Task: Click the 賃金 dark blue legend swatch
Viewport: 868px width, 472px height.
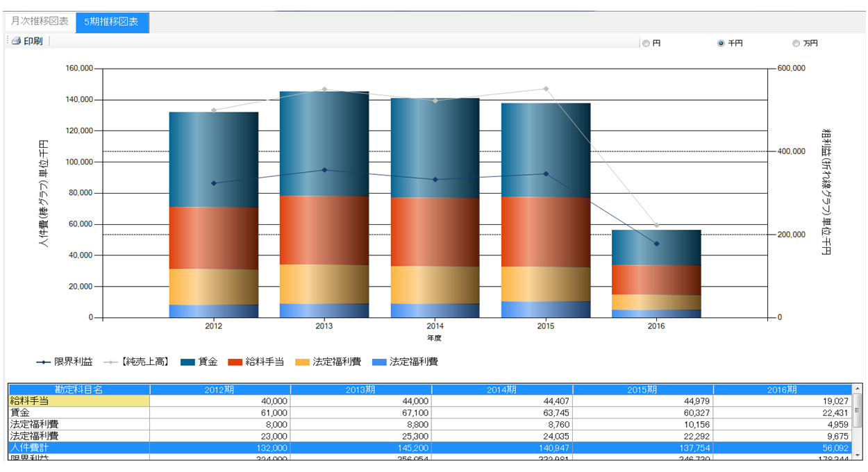Action: pos(187,362)
